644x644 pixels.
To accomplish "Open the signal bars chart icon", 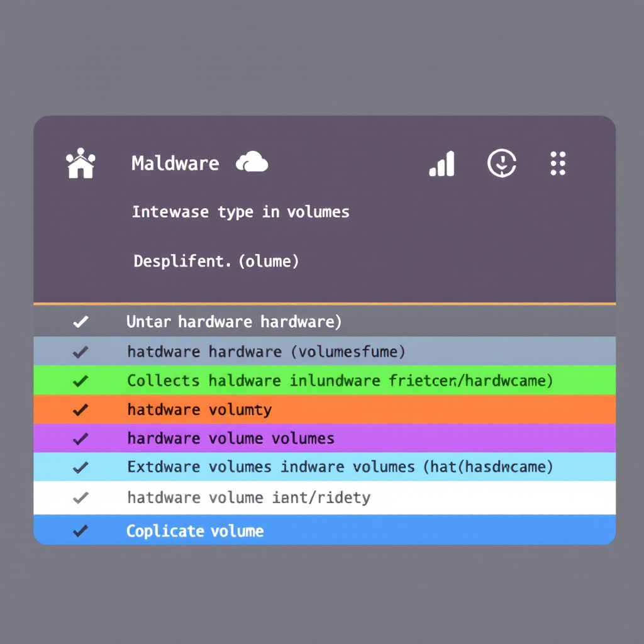I will (442, 164).
